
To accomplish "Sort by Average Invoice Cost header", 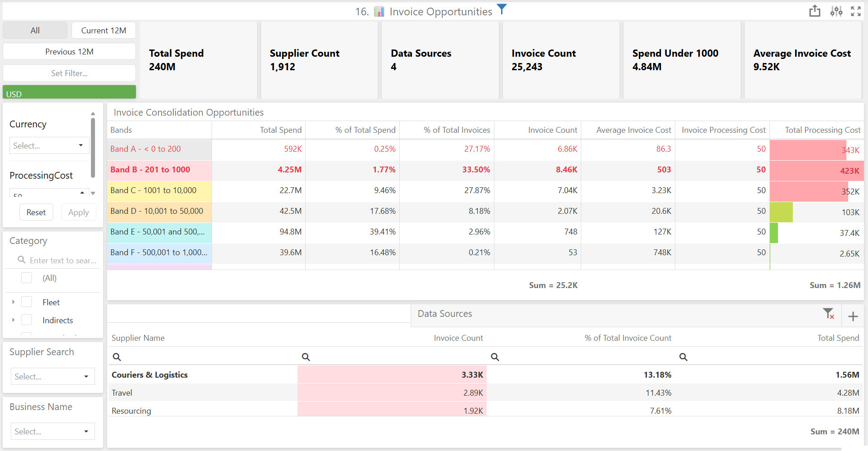I will point(628,130).
